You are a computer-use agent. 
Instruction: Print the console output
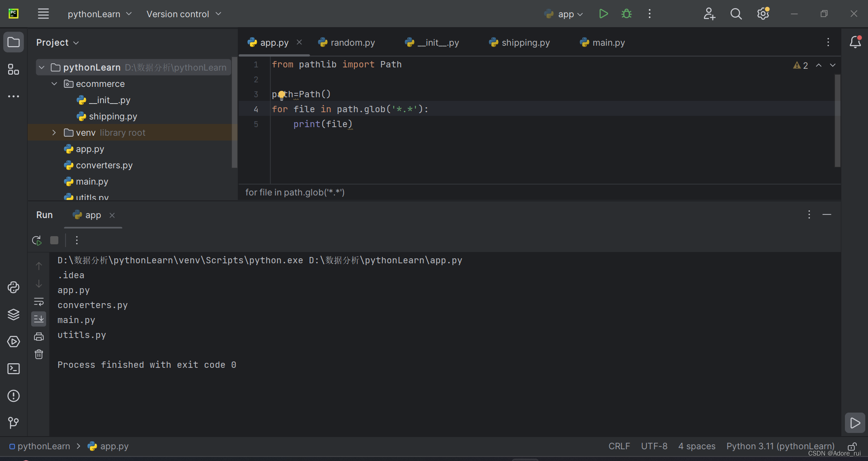[39, 336]
